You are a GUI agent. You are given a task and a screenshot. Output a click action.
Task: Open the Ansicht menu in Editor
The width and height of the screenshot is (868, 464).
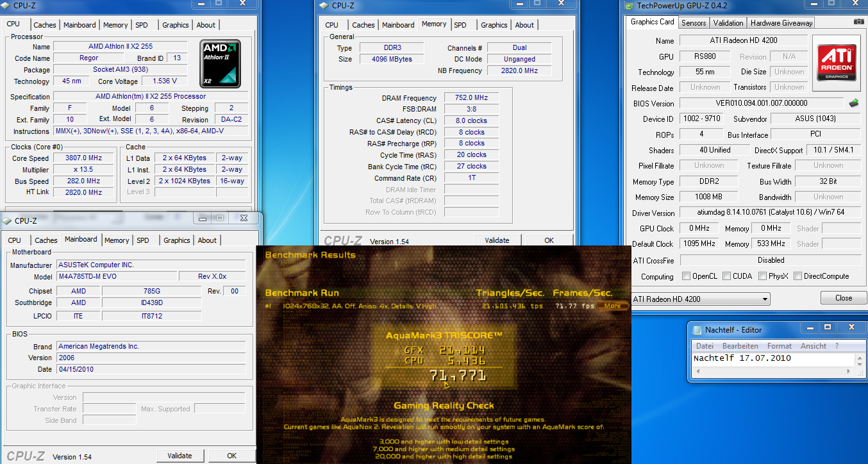814,345
